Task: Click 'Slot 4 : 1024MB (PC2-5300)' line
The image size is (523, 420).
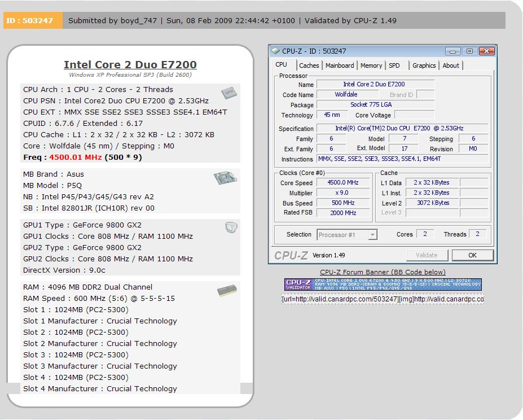Action: 76,378
